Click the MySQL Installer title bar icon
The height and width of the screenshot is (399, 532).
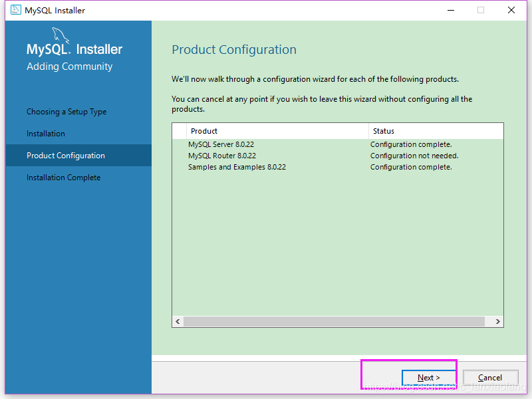click(15, 10)
